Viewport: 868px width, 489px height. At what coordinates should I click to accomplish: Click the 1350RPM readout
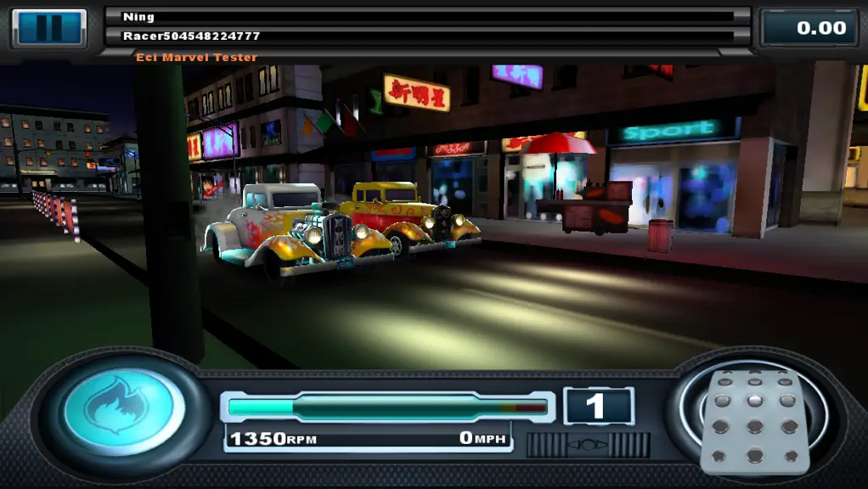[x=273, y=439]
